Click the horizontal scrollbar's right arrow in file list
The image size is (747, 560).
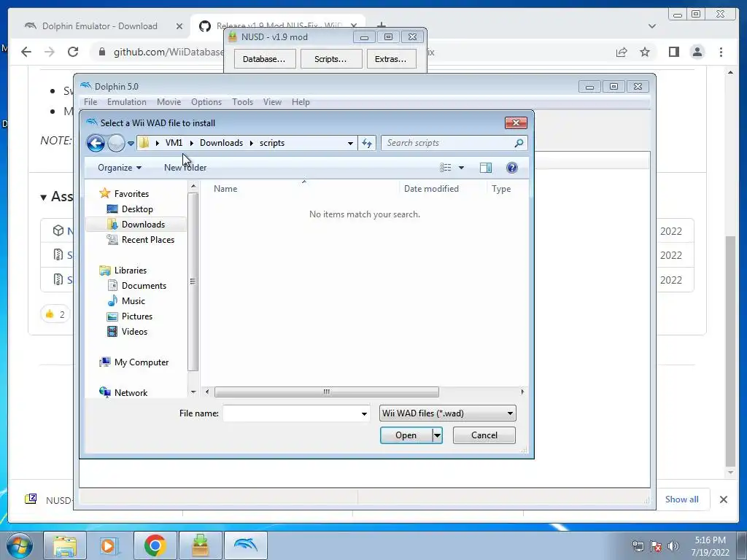522,392
